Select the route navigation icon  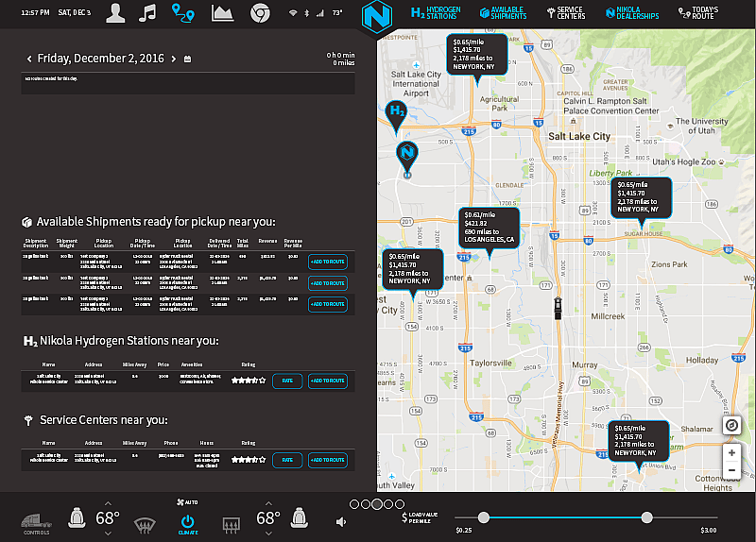click(182, 13)
